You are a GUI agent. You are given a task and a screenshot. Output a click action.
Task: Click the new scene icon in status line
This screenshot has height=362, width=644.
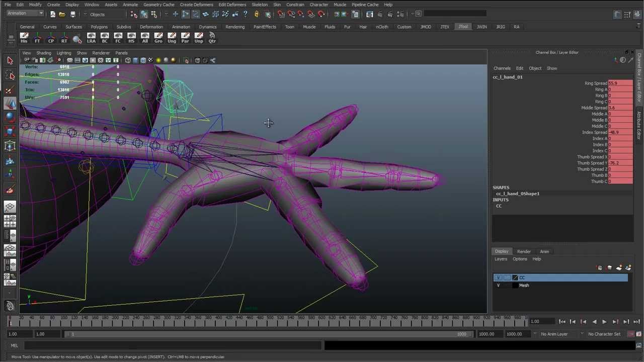[52, 14]
